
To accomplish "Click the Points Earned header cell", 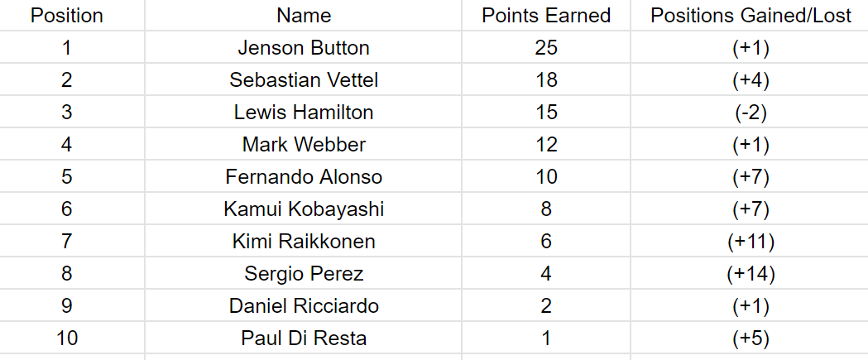I will 546,16.
